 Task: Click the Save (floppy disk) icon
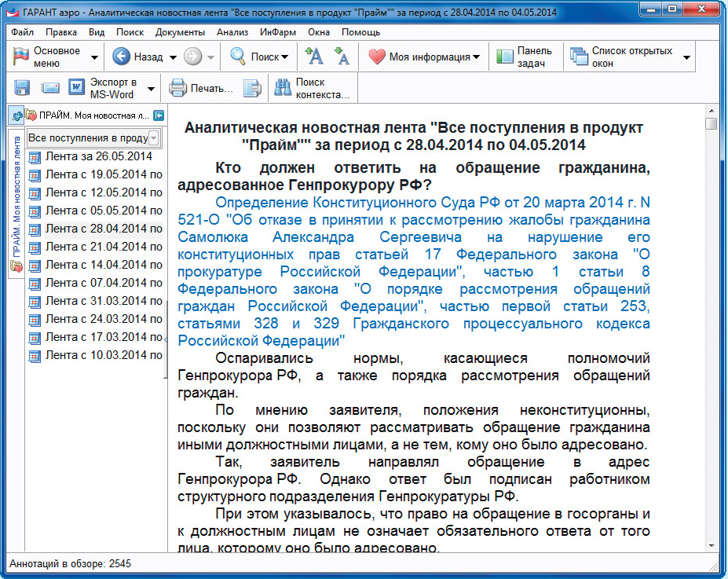(x=21, y=88)
